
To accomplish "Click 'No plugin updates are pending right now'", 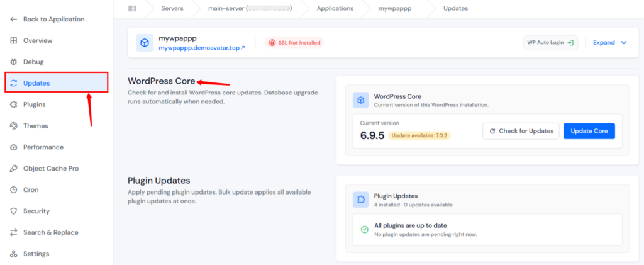I will click(x=426, y=235).
